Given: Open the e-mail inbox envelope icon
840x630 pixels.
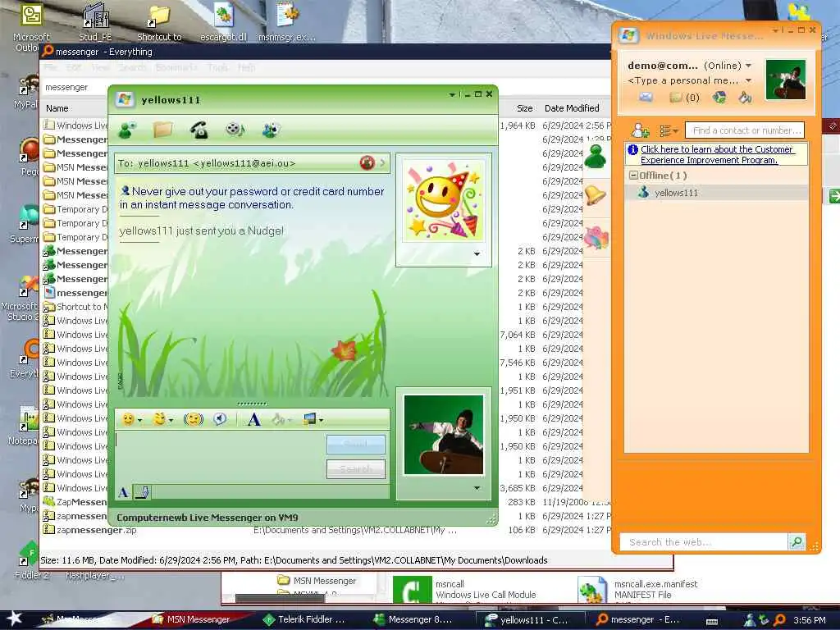Looking at the screenshot, I should tap(646, 98).
